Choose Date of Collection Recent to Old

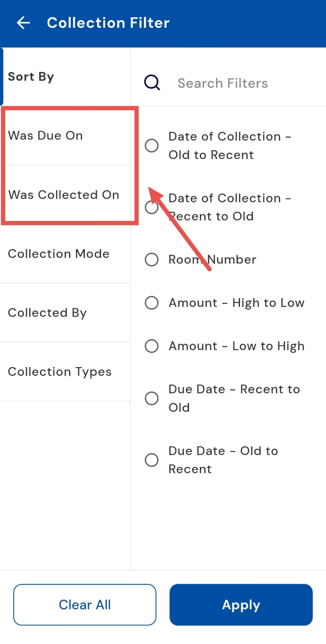coord(151,208)
